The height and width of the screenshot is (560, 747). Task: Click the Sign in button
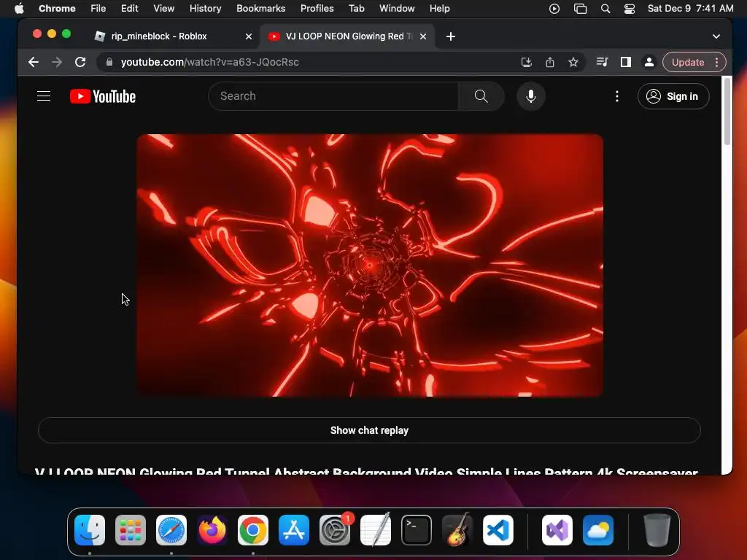pos(673,96)
